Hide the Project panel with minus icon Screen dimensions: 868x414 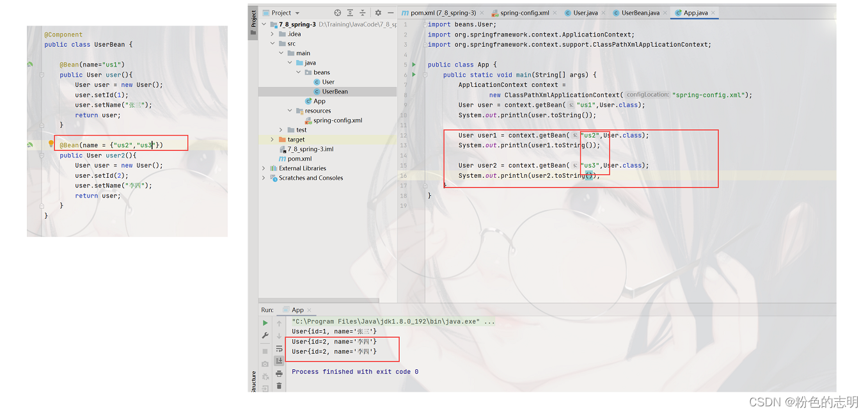click(x=391, y=13)
